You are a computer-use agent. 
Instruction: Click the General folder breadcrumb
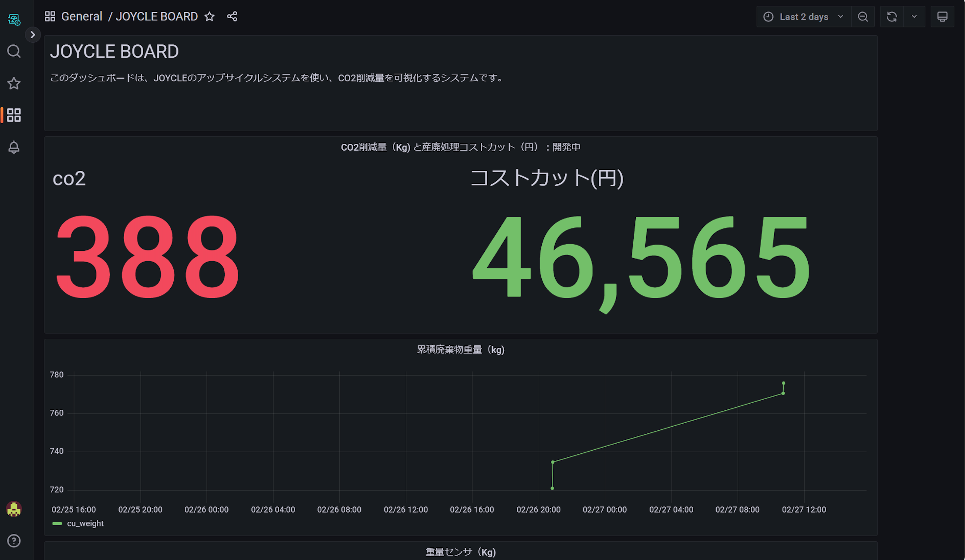click(x=81, y=17)
